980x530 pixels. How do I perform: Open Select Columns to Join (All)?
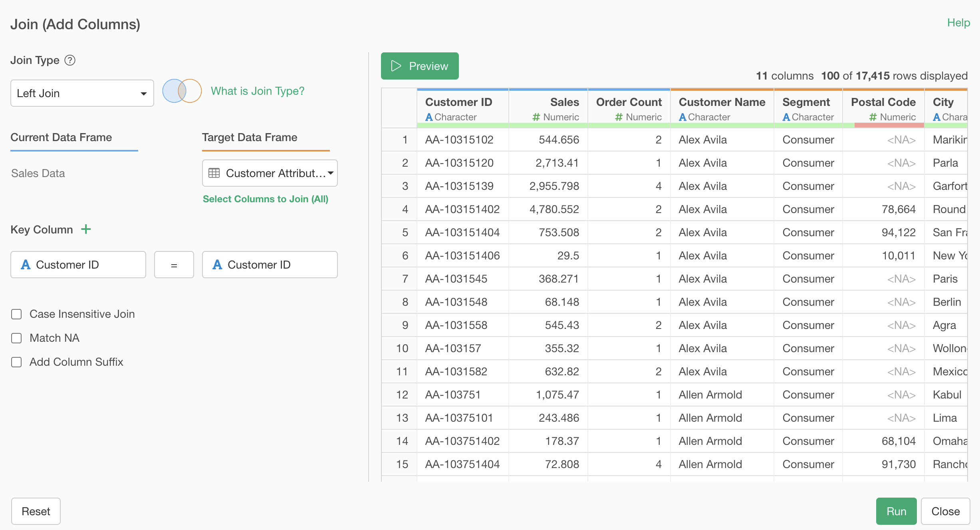266,199
